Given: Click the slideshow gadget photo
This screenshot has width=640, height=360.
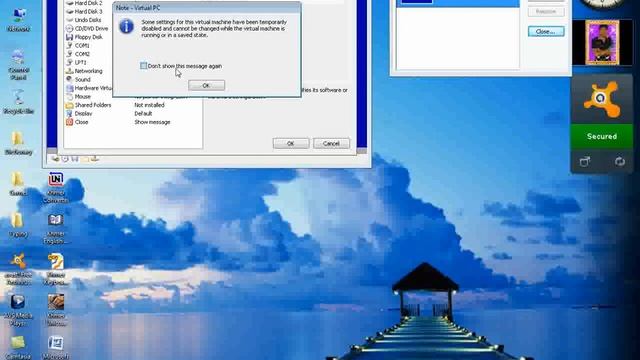Looking at the screenshot, I should click(x=602, y=42).
